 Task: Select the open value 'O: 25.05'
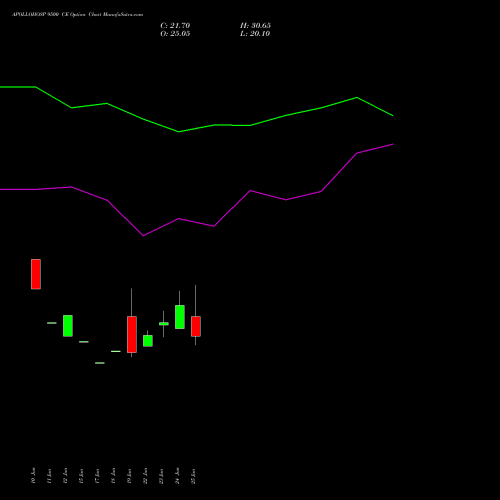pos(175,34)
